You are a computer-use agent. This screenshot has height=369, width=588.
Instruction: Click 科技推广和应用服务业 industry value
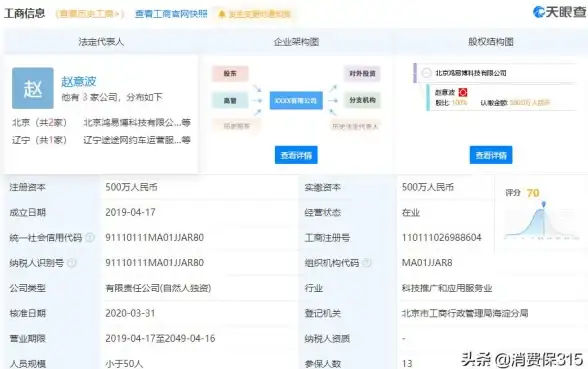tap(447, 288)
